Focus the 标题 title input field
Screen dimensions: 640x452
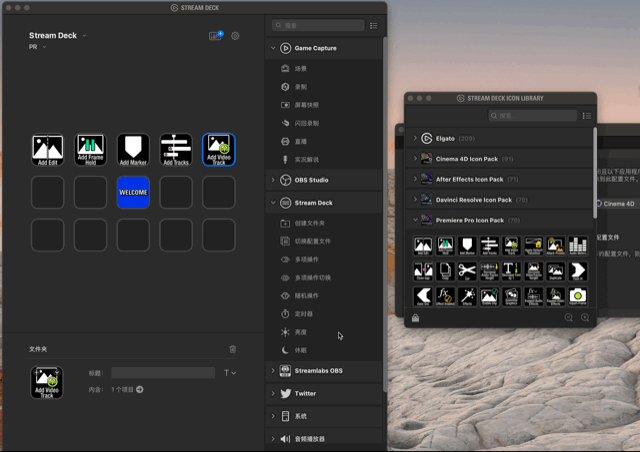(x=163, y=373)
